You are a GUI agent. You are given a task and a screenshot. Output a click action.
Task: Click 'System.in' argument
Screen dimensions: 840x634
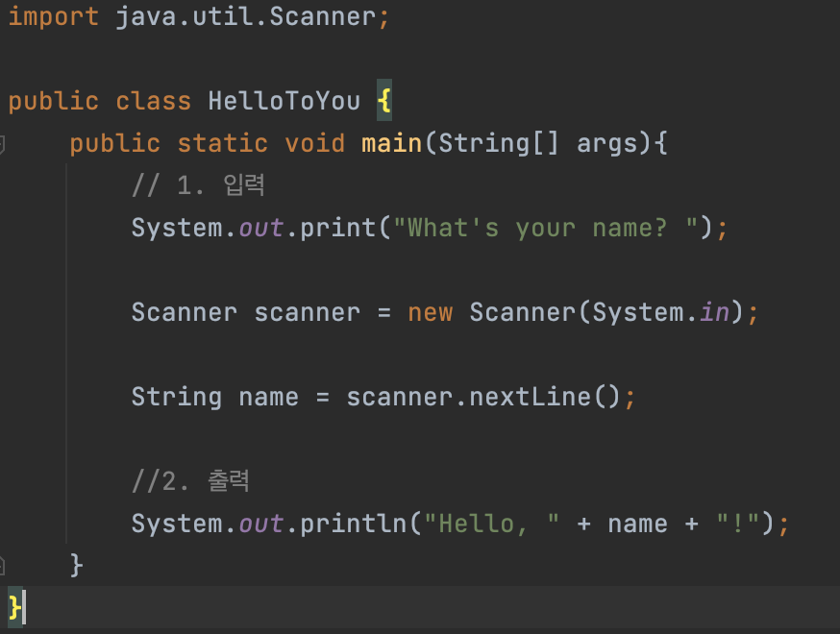[661, 312]
